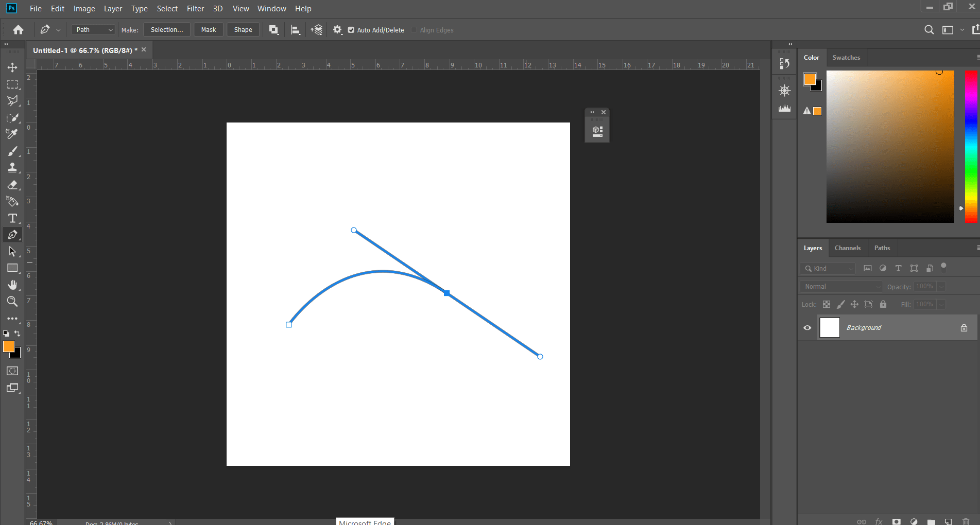Toggle the pixel layers filter
Viewport: 980px width, 525px height.
(868, 268)
